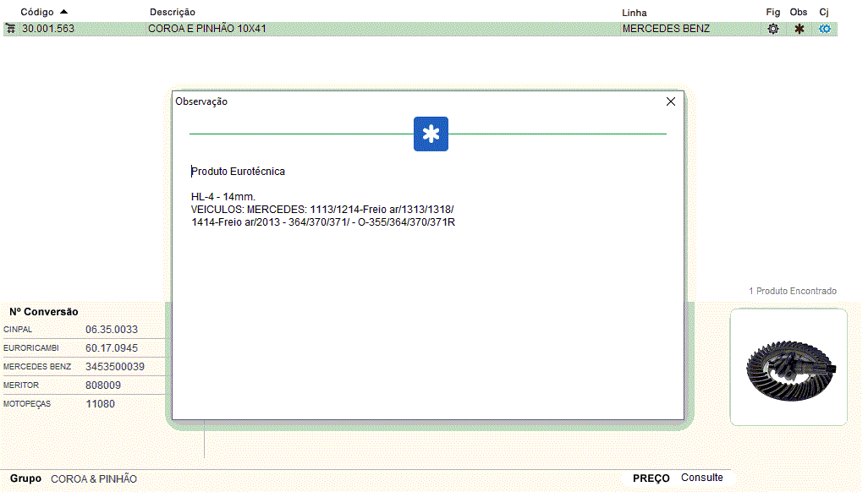Screen dimensions: 868x503
Task: Click the Consulte price link
Action: 702,478
